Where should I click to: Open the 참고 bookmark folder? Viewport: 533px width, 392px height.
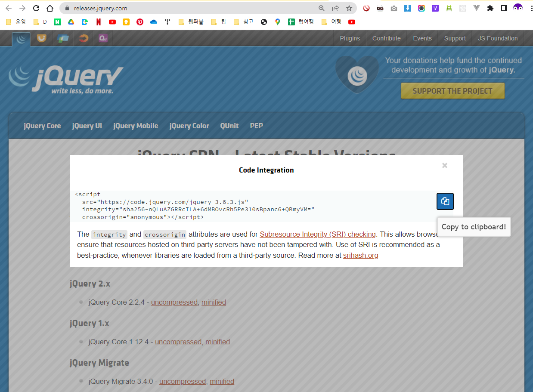pos(243,22)
